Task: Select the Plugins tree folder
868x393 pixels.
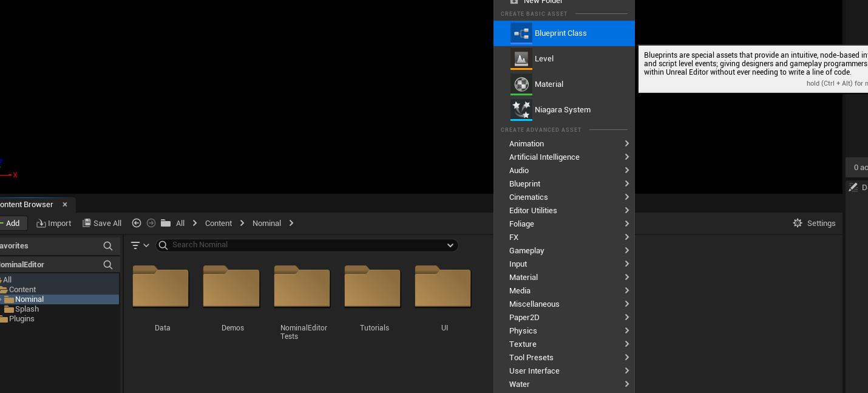Action: click(59, 319)
